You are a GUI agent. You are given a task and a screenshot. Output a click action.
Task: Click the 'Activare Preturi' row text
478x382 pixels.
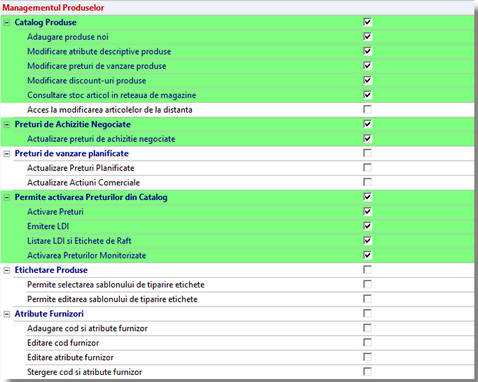pyautogui.click(x=55, y=212)
